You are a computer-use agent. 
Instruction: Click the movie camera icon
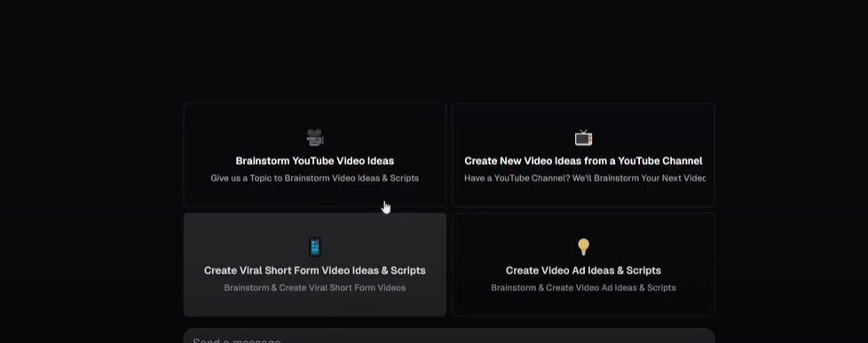pos(315,137)
